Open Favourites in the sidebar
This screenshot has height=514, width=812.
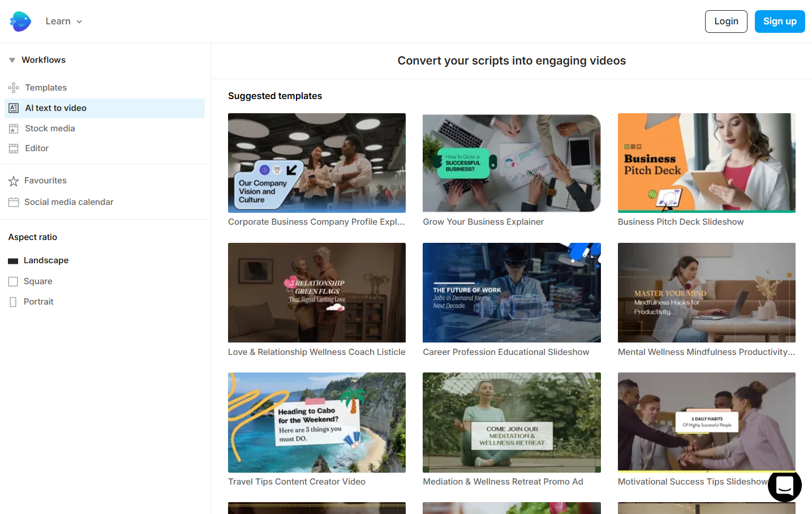[x=45, y=181]
